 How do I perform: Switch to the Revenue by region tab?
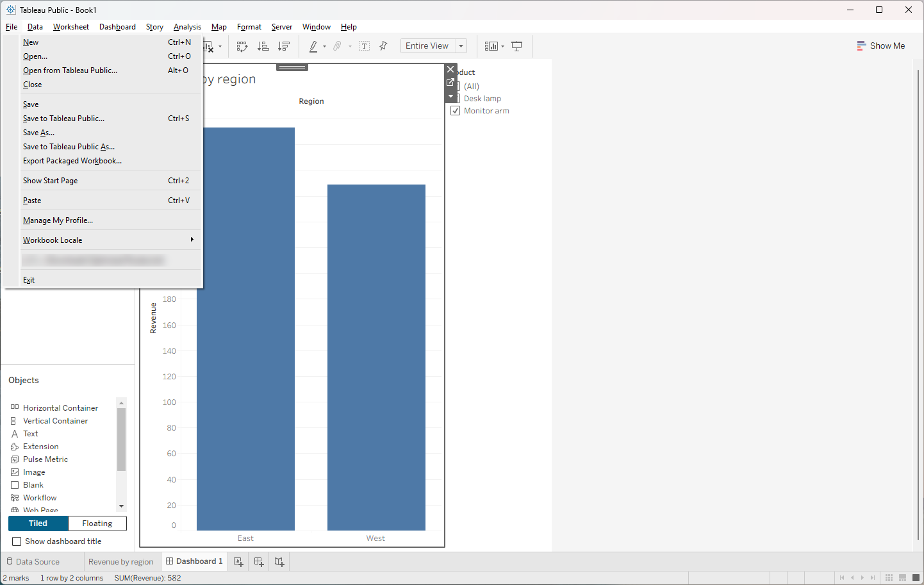(121, 562)
